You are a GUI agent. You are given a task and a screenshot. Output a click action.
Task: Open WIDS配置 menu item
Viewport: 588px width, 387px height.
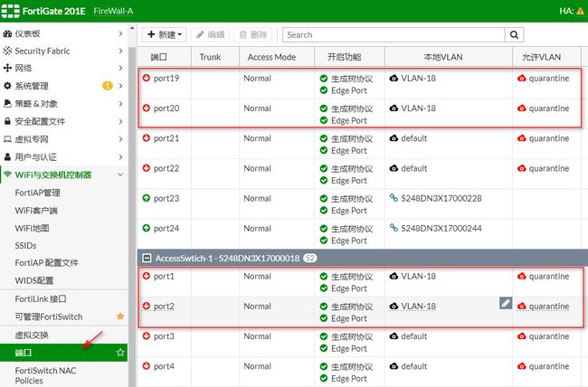click(x=34, y=280)
